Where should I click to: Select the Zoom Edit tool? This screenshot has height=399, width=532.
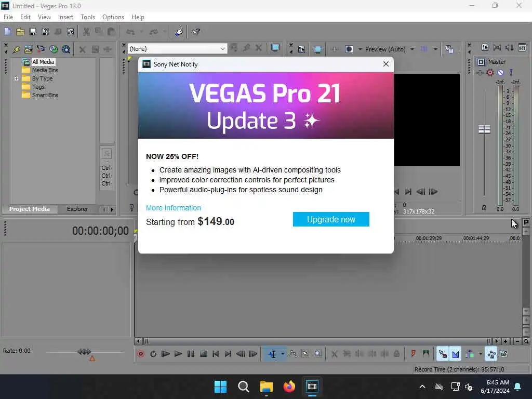pos(317,354)
